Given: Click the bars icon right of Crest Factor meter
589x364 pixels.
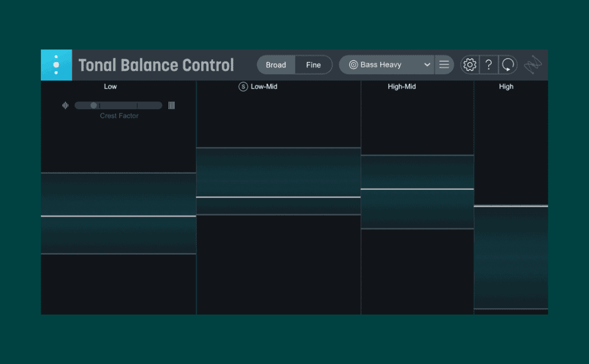Looking at the screenshot, I should pos(171,106).
